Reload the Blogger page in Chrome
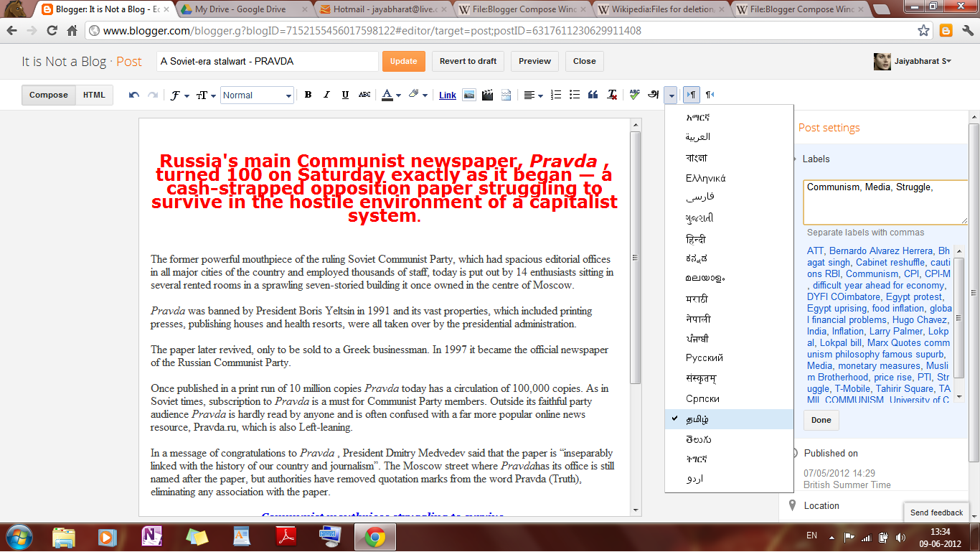Image resolution: width=980 pixels, height=552 pixels. pyautogui.click(x=52, y=31)
